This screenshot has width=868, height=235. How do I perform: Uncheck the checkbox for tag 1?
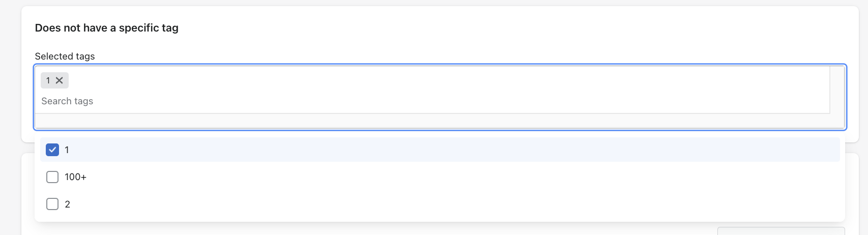[x=52, y=150]
